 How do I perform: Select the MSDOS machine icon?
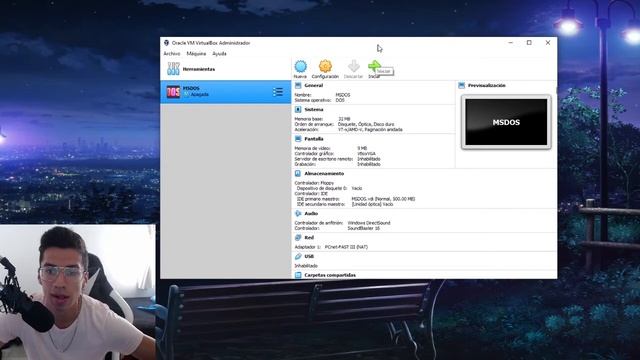173,91
